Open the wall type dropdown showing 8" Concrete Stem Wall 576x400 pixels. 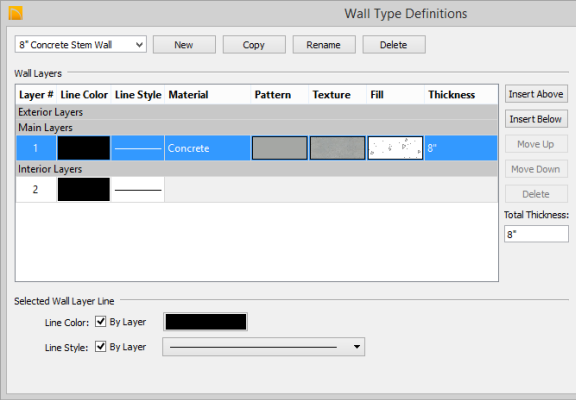[x=81, y=44]
